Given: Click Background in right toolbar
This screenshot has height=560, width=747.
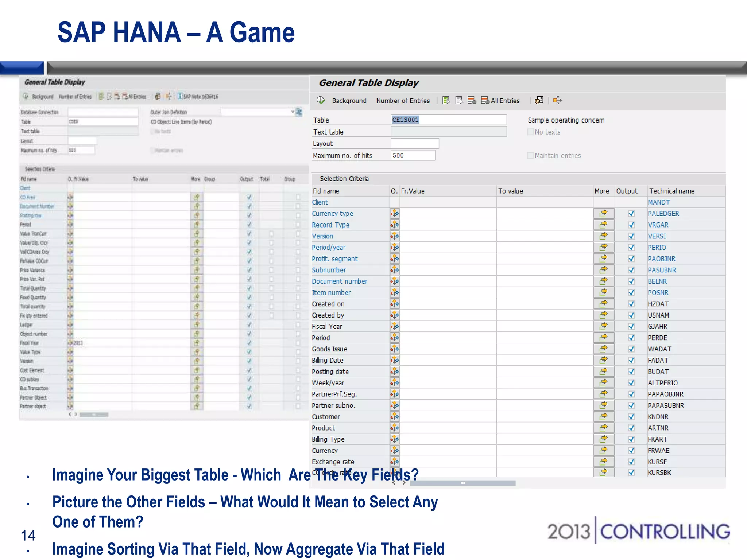Looking at the screenshot, I should (x=349, y=101).
